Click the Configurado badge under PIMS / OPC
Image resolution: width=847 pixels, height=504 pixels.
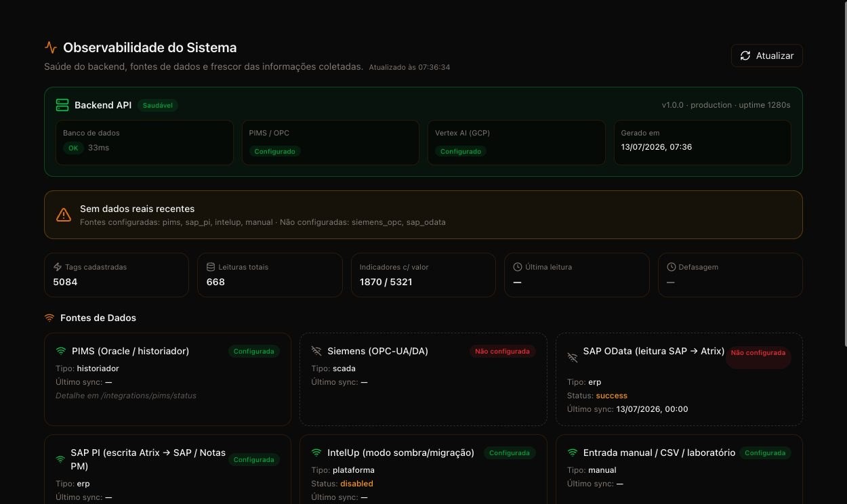click(274, 152)
